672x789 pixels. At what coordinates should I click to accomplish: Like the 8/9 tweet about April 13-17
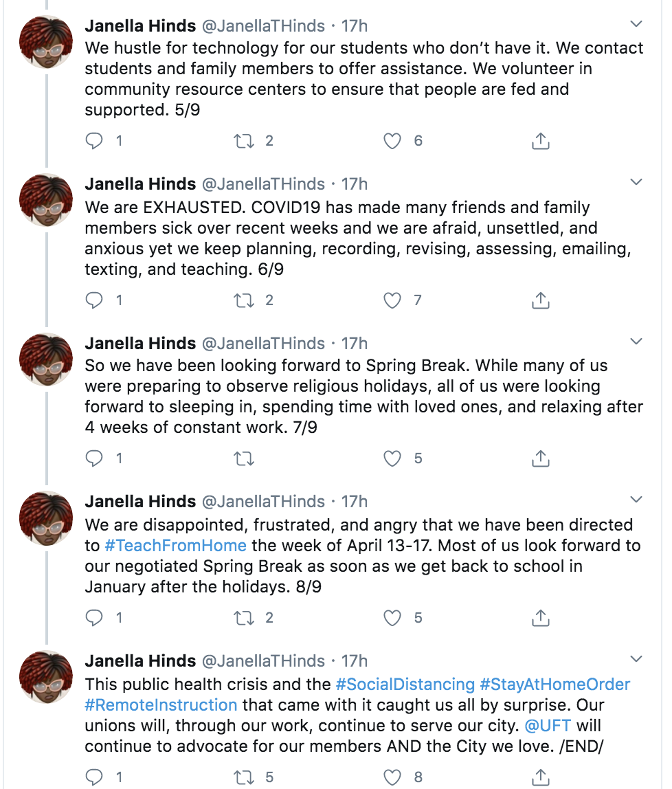pyautogui.click(x=392, y=618)
